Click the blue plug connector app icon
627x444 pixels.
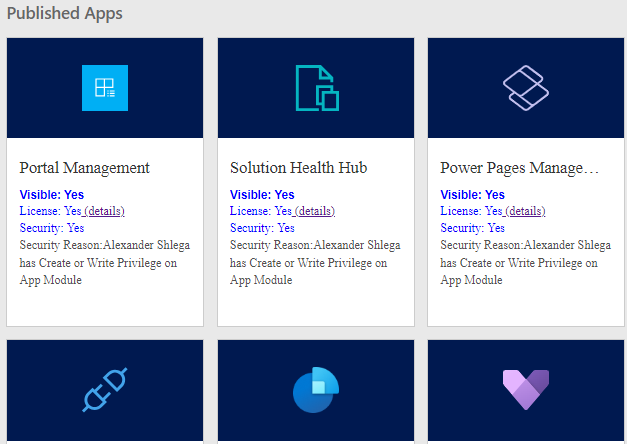point(105,390)
